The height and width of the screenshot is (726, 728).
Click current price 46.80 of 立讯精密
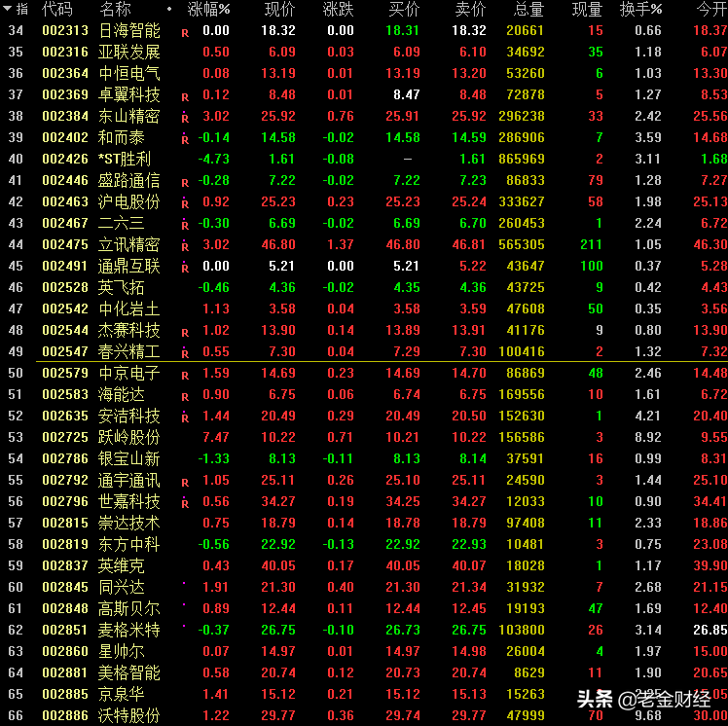pyautogui.click(x=278, y=244)
